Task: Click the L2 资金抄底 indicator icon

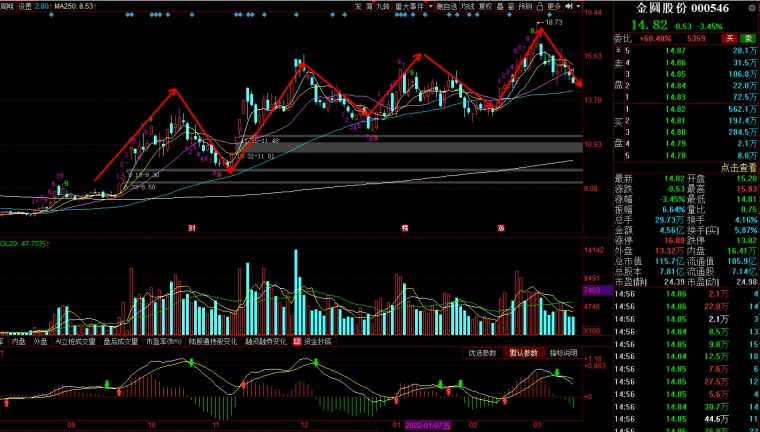Action: 297,341
